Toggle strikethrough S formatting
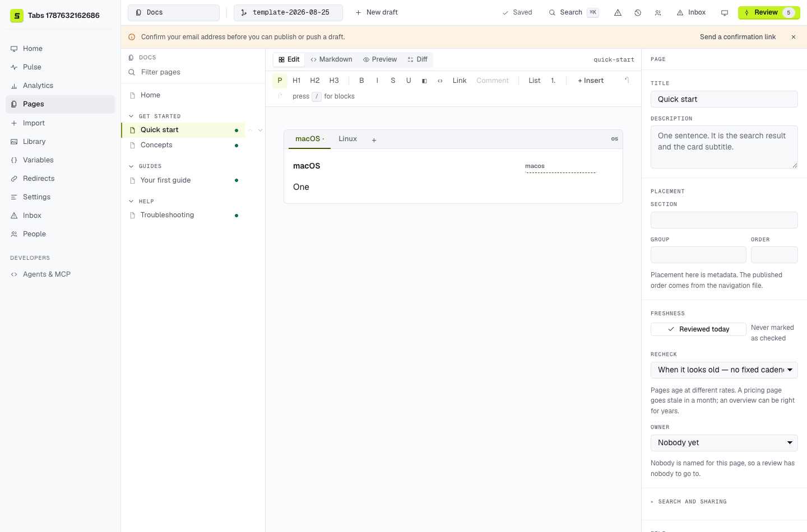The width and height of the screenshot is (807, 532). pyautogui.click(x=393, y=81)
